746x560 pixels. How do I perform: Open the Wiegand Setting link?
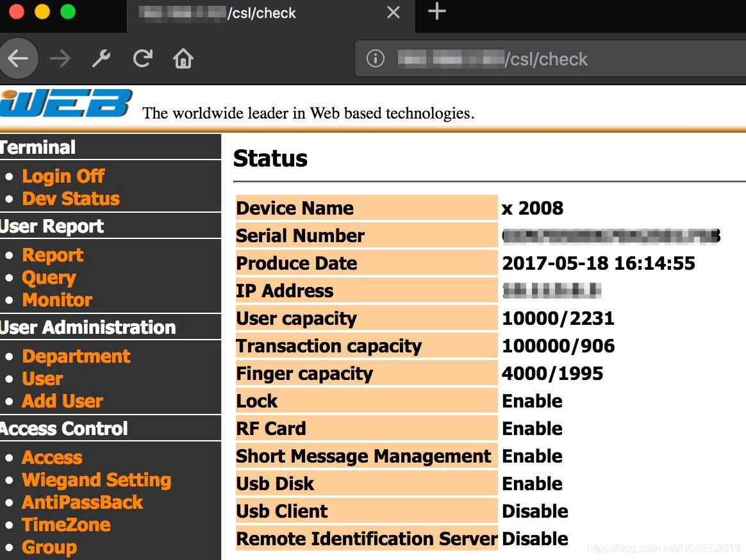pyautogui.click(x=97, y=480)
